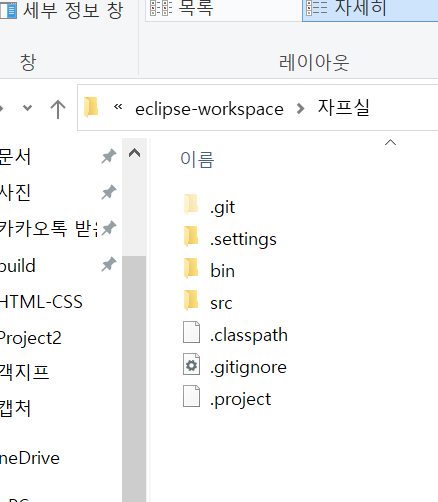Toggle the details pane (세부 정보 창)
The width and height of the screenshot is (438, 502).
tap(62, 10)
